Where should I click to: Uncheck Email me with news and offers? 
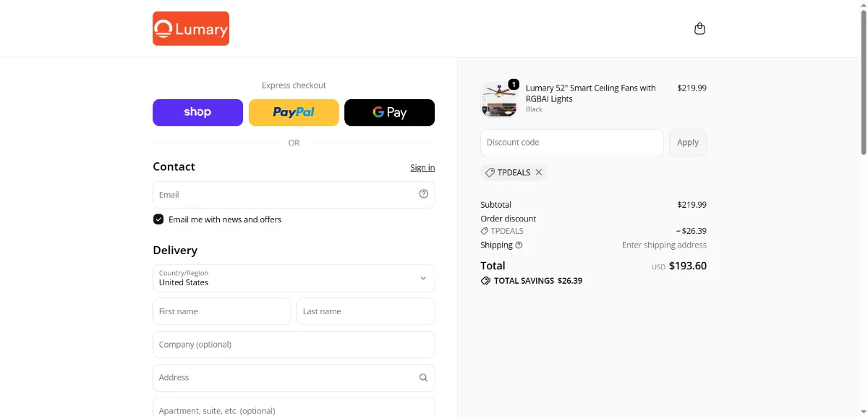[x=158, y=219]
